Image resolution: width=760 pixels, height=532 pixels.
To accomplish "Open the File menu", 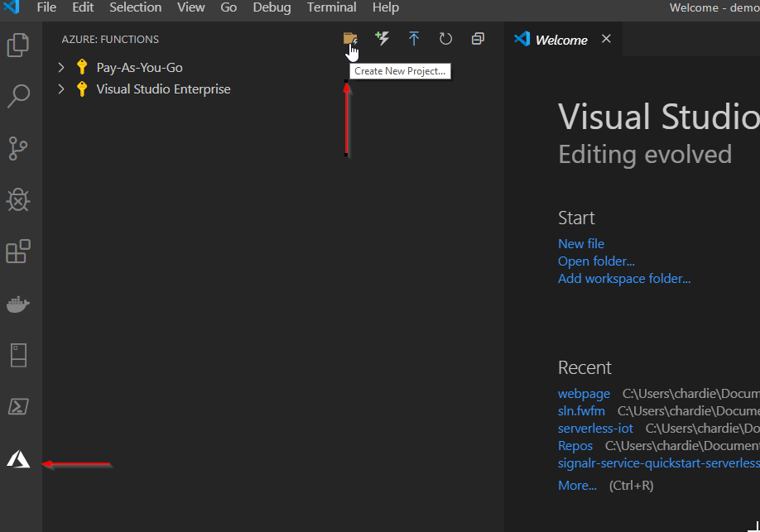I will coord(46,7).
